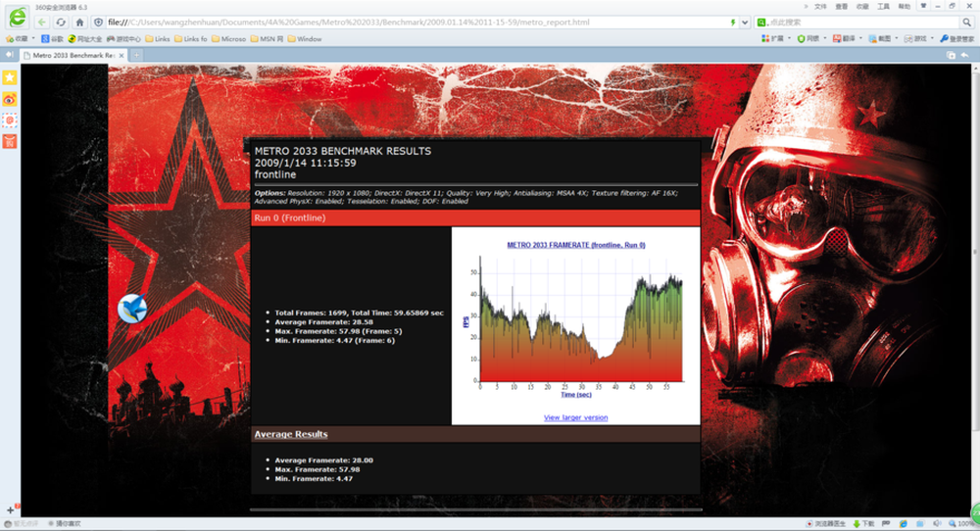Click the blue bird floating icon

click(x=132, y=308)
